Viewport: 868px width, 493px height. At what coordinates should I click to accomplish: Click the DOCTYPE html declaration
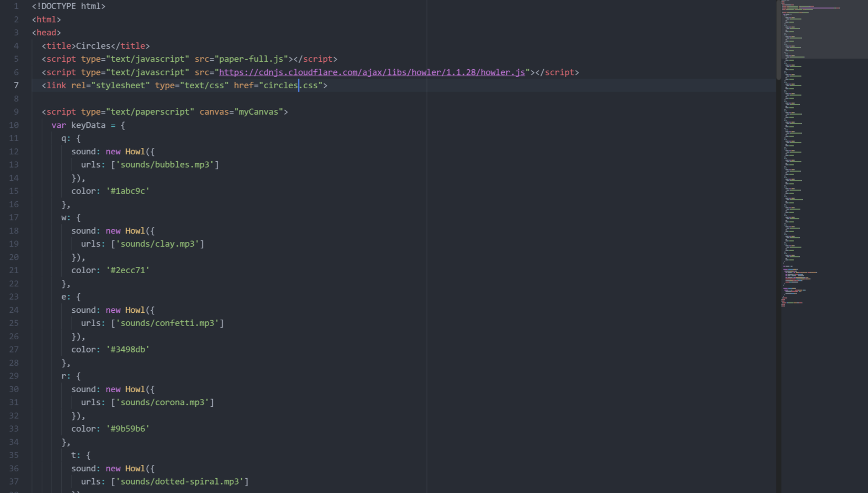pyautogui.click(x=69, y=6)
